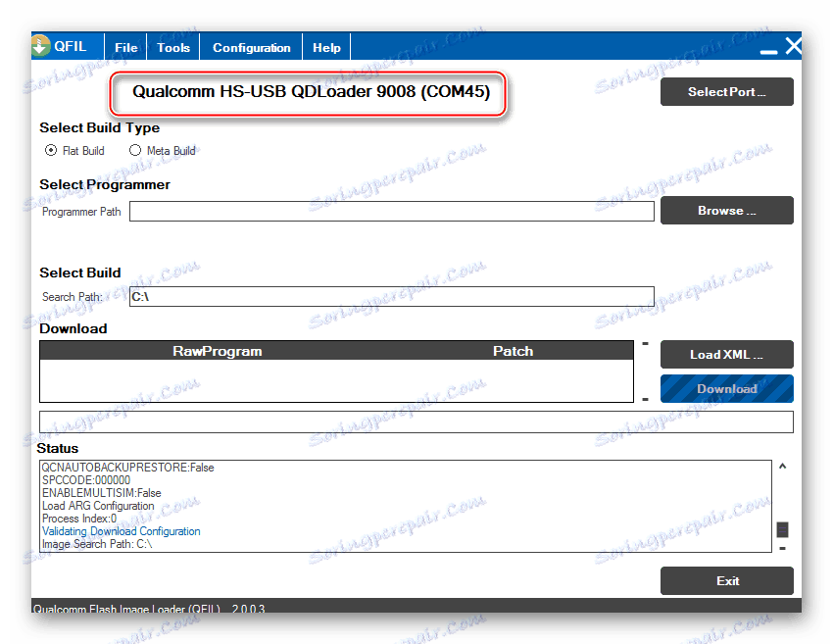Click the Search Path field

coord(392,296)
